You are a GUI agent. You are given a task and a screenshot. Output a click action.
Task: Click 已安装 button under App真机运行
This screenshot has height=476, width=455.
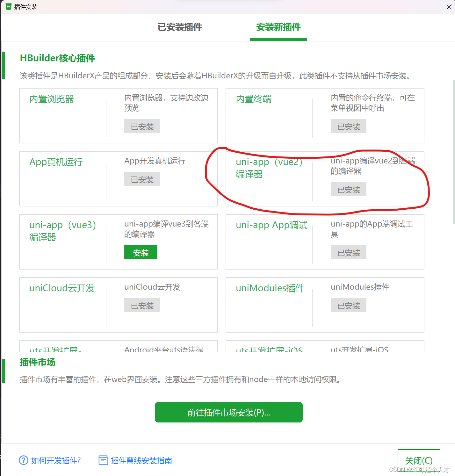click(x=142, y=179)
